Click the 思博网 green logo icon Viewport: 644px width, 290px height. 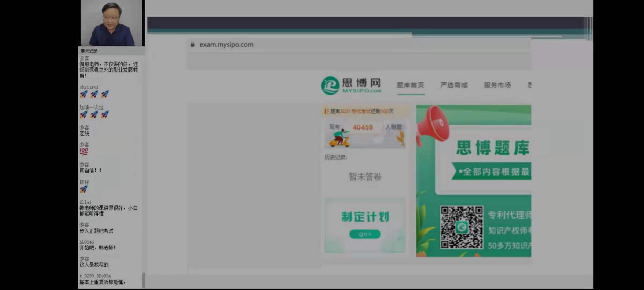click(330, 85)
